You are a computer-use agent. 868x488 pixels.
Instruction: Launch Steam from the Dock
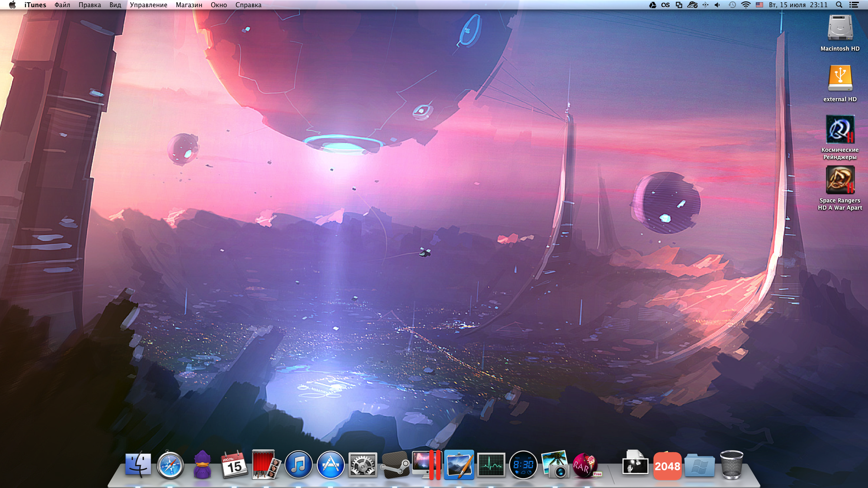[x=395, y=465]
